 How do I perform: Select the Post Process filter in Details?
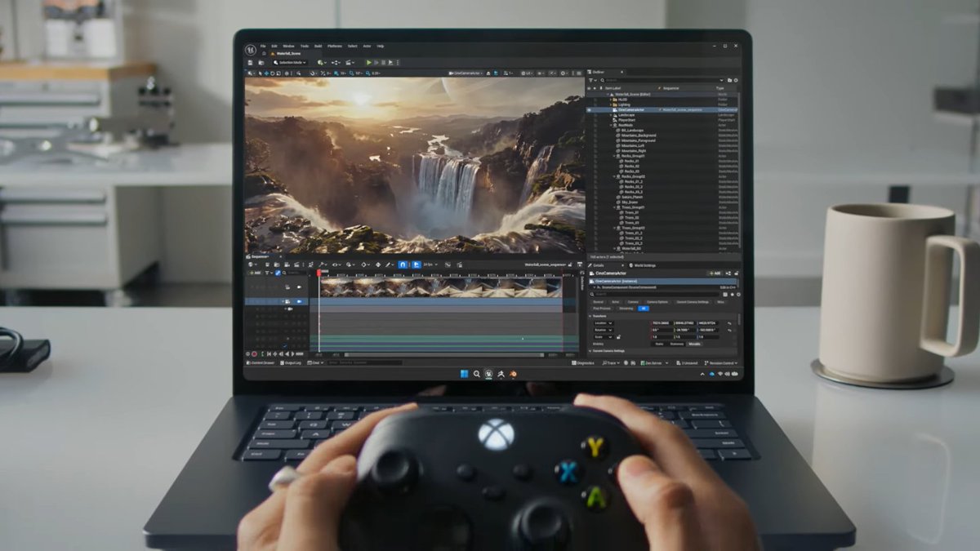[x=602, y=309]
